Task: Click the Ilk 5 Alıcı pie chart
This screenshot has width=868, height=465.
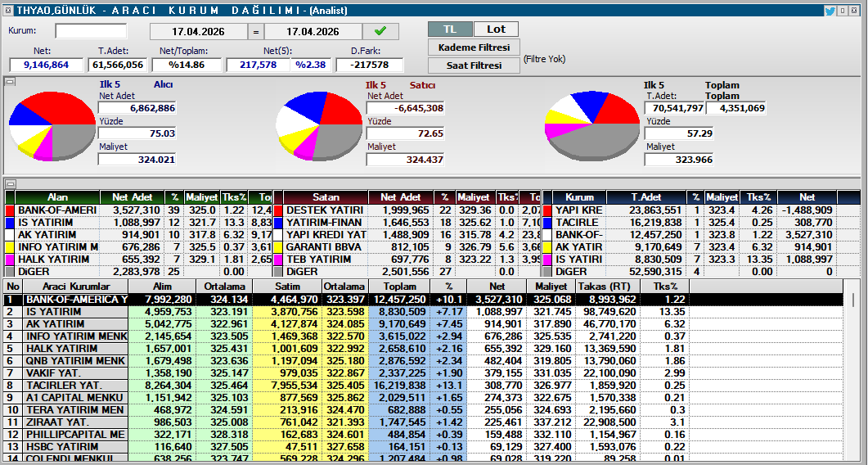Action: (x=52, y=126)
